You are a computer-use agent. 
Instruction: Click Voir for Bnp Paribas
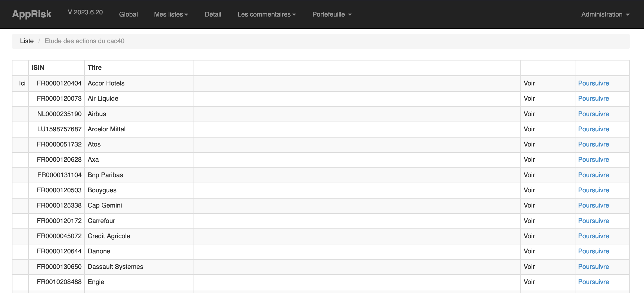529,175
